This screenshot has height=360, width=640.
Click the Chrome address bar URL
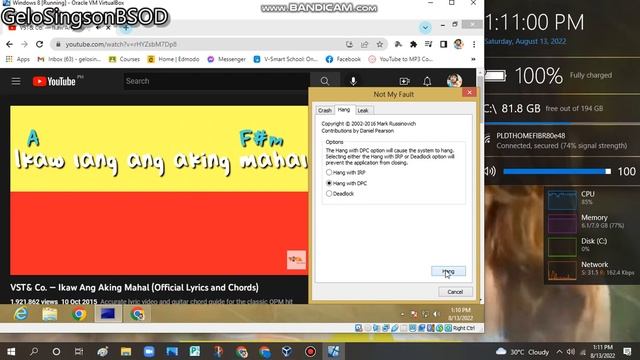click(x=121, y=44)
